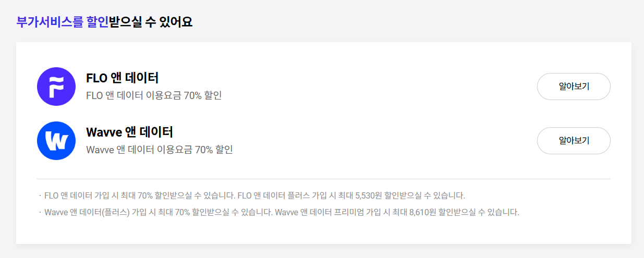
Task: Click the horizontal divider above the footnotes
Action: click(323, 179)
